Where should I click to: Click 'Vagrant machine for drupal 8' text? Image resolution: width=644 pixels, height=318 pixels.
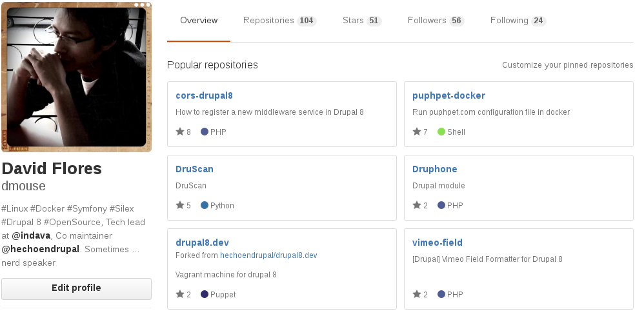coord(226,275)
